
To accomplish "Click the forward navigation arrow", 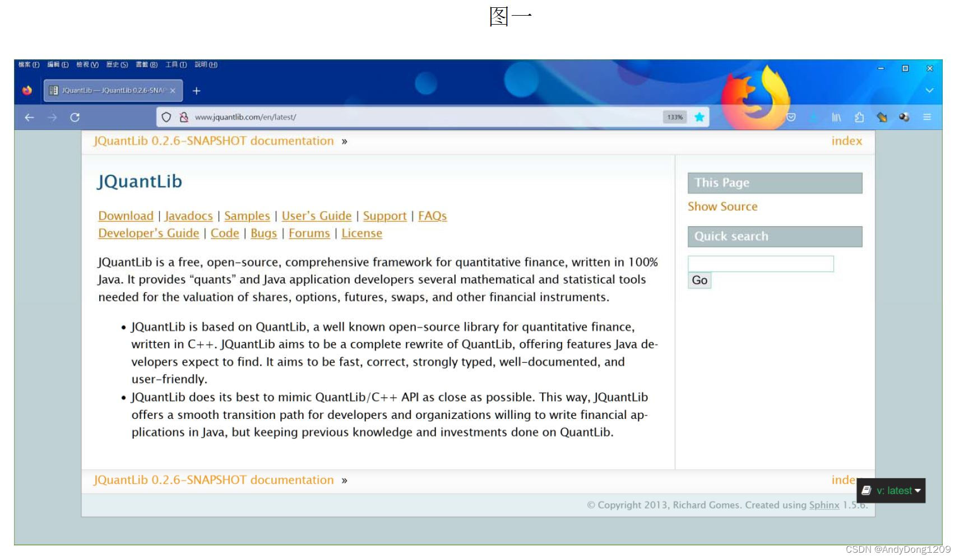I will click(52, 117).
